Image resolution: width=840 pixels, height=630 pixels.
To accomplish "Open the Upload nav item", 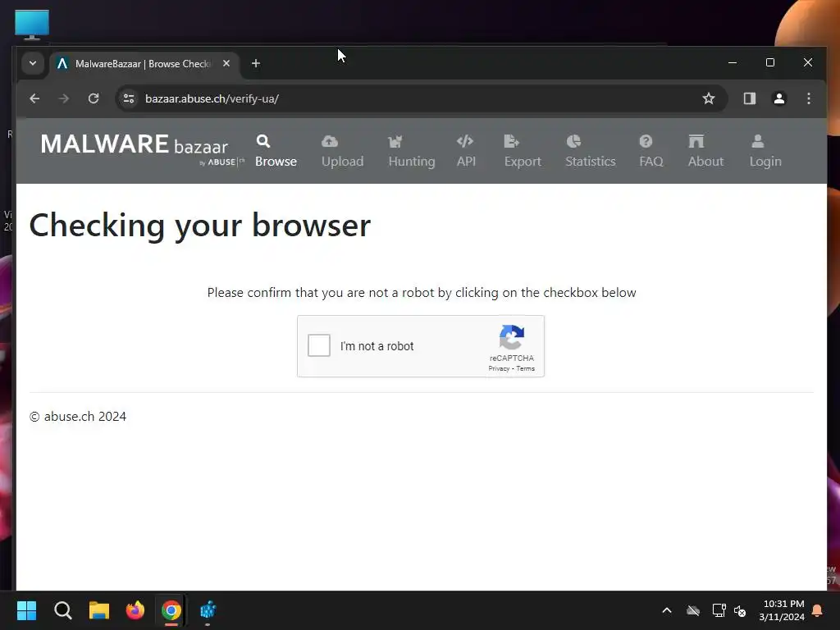I will click(x=342, y=151).
